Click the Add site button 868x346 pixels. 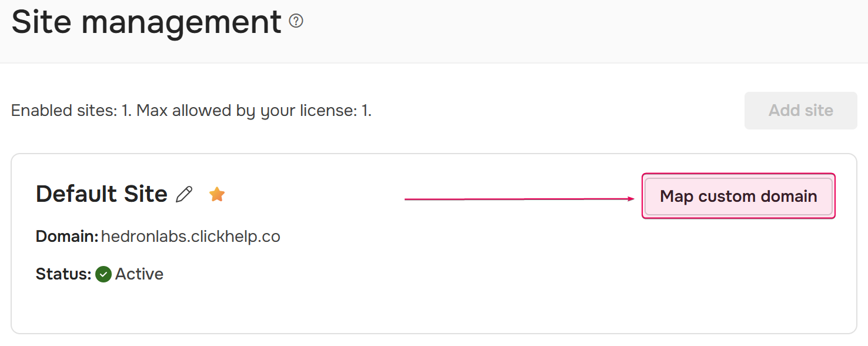tap(800, 111)
